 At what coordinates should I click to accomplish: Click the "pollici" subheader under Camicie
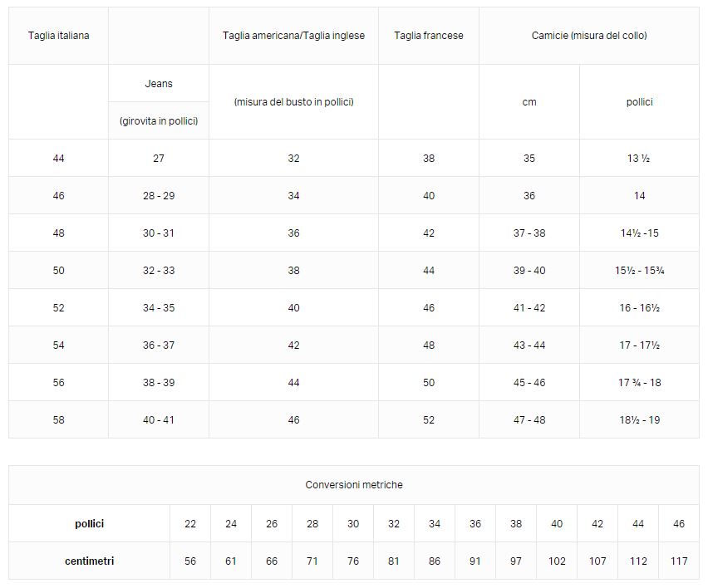pyautogui.click(x=639, y=102)
